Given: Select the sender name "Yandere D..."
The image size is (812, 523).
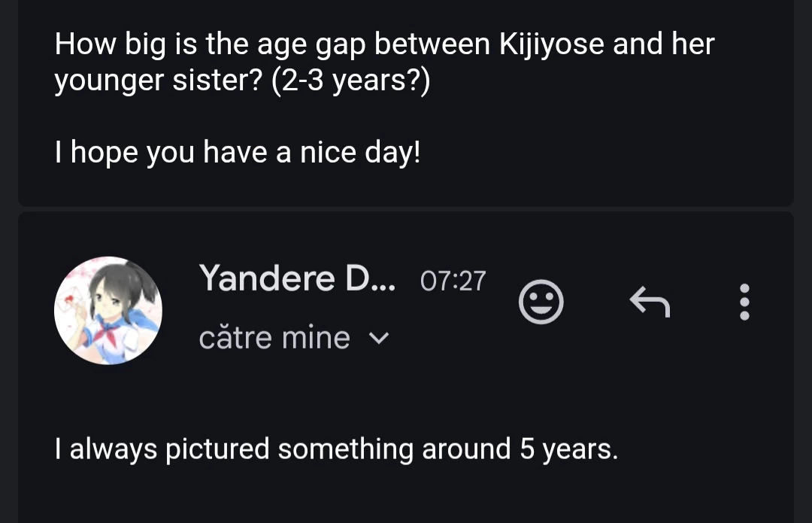Looking at the screenshot, I should tap(297, 278).
